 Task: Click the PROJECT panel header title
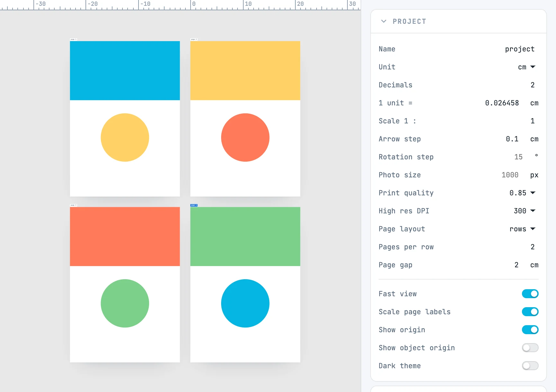pos(409,22)
